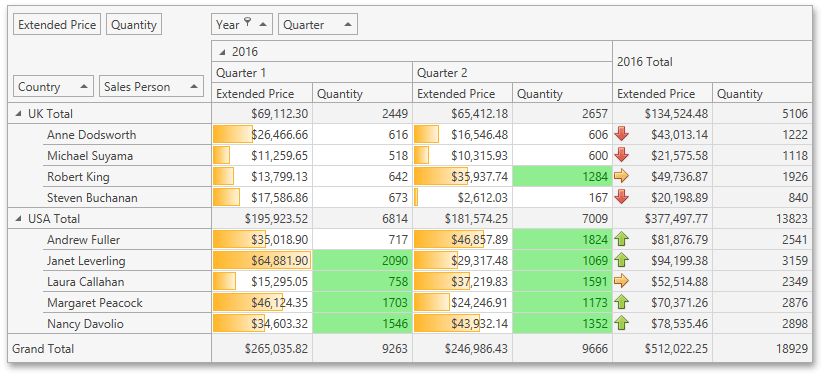Viewport: 826px width, 378px height.
Task: Click green highlighted cell 2090
Action: [x=362, y=261]
